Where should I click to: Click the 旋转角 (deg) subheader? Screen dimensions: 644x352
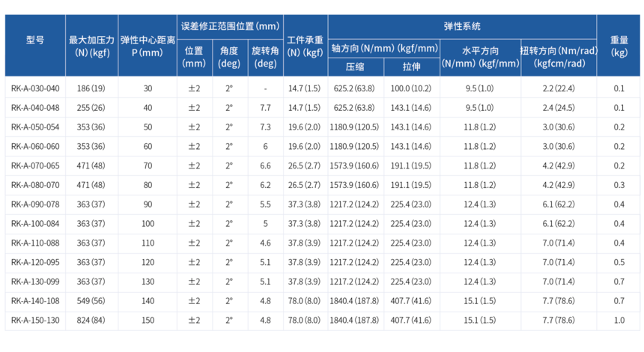click(x=265, y=57)
